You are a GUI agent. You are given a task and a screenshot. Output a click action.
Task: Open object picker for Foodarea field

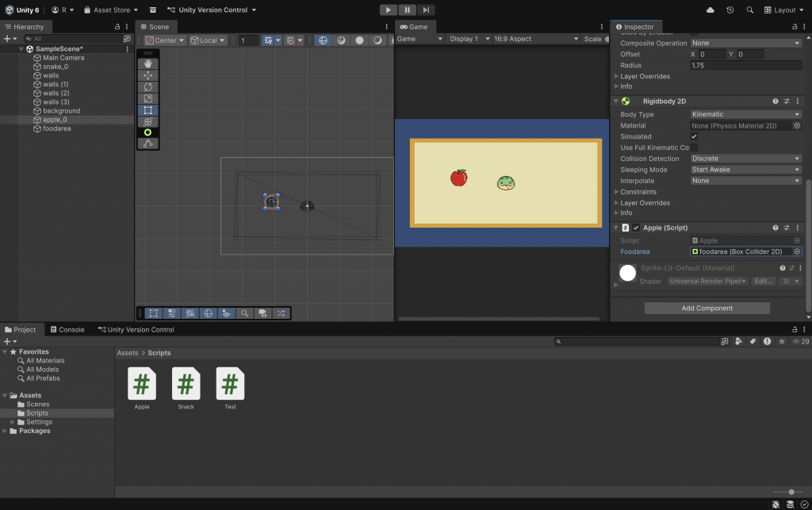(797, 251)
